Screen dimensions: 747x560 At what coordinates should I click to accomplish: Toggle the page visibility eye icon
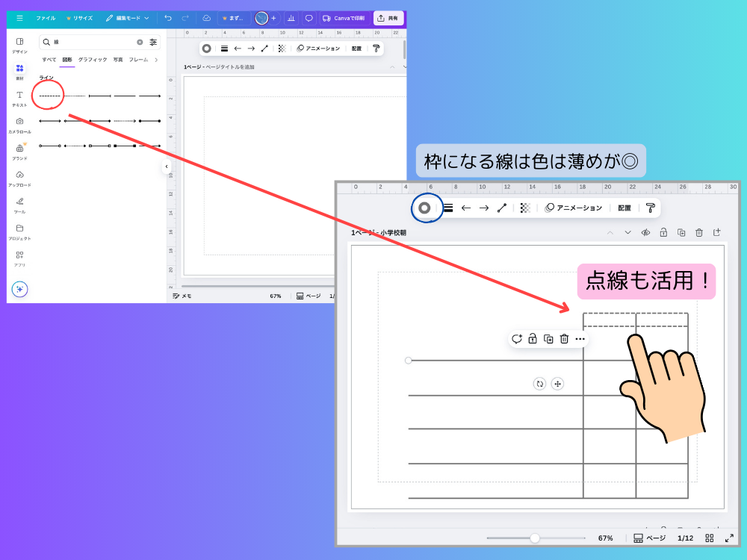tap(645, 233)
